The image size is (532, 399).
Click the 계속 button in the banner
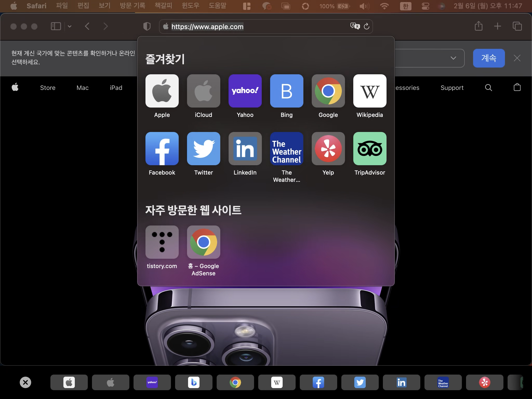(489, 58)
